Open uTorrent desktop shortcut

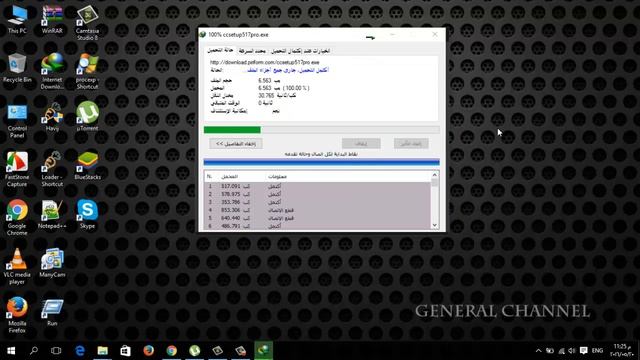click(87, 117)
